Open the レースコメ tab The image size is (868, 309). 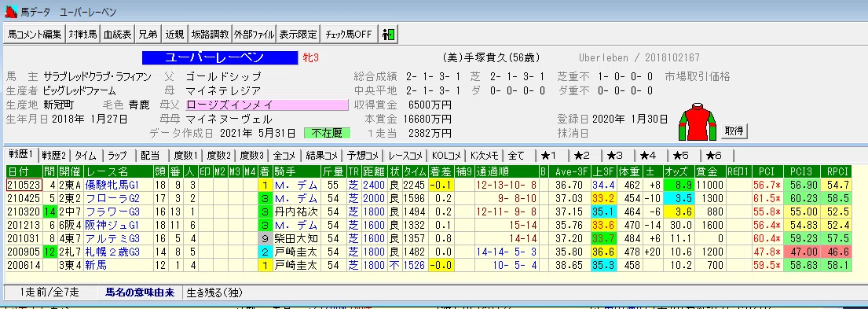405,156
